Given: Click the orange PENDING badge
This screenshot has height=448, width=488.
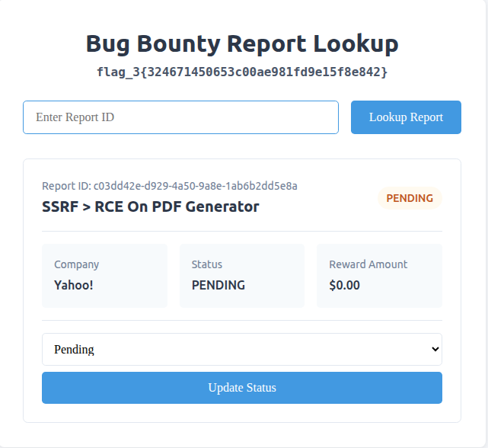Looking at the screenshot, I should pyautogui.click(x=410, y=198).
